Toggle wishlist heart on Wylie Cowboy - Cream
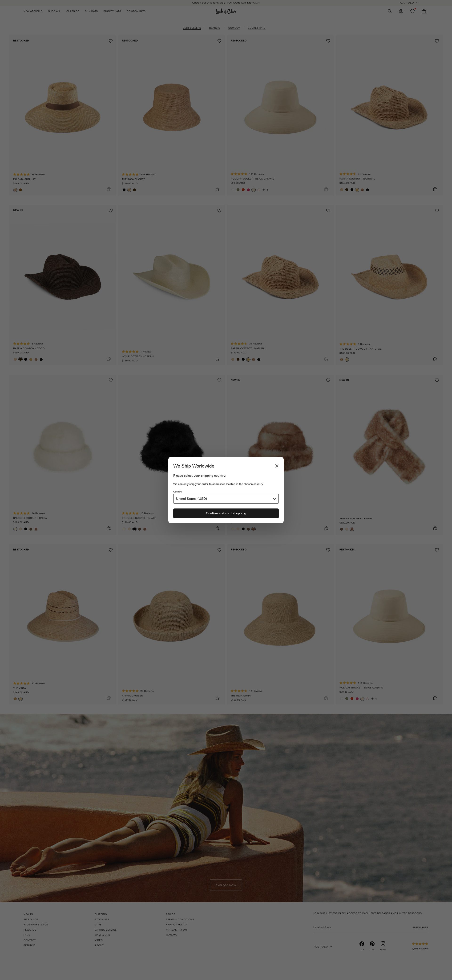This screenshot has height=980, width=452. click(x=219, y=210)
